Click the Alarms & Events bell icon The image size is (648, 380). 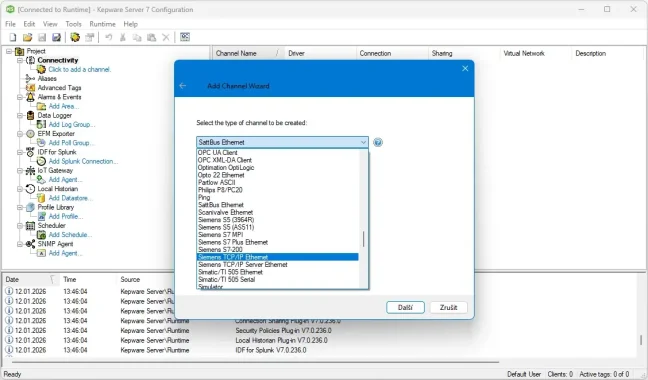coord(30,97)
